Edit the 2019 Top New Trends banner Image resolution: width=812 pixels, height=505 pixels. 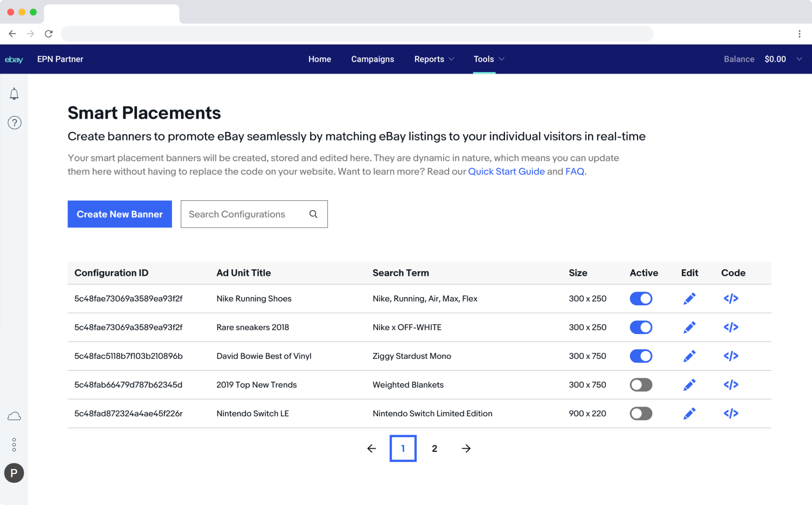coord(689,385)
